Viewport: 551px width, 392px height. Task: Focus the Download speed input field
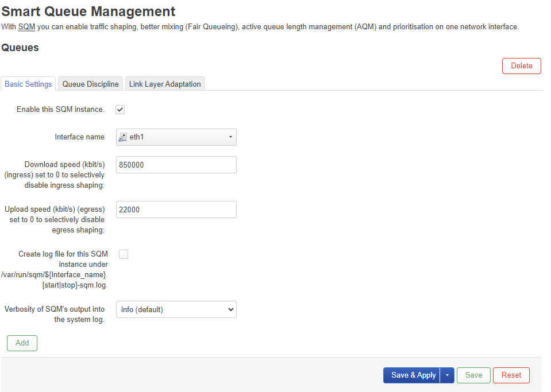pyautogui.click(x=176, y=165)
